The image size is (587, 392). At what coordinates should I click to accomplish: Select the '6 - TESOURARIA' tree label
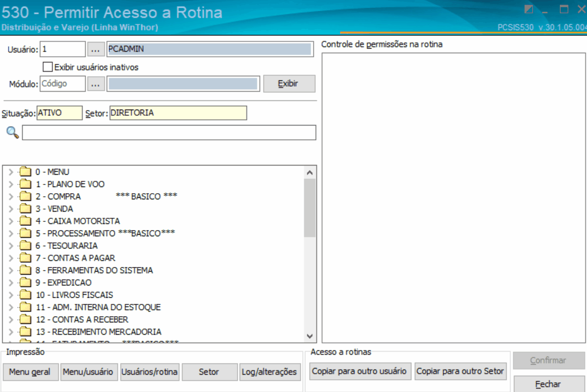[67, 245]
